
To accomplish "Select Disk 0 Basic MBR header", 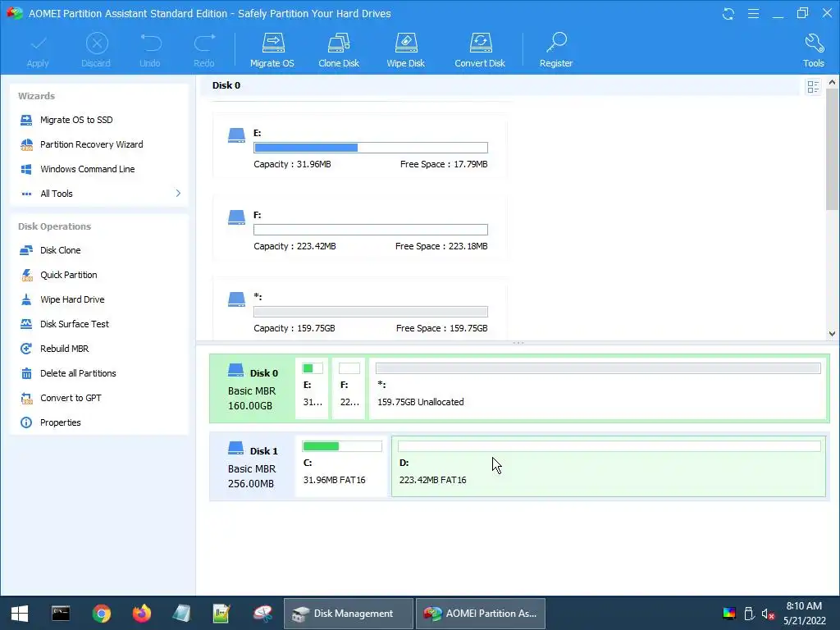I will tap(253, 388).
